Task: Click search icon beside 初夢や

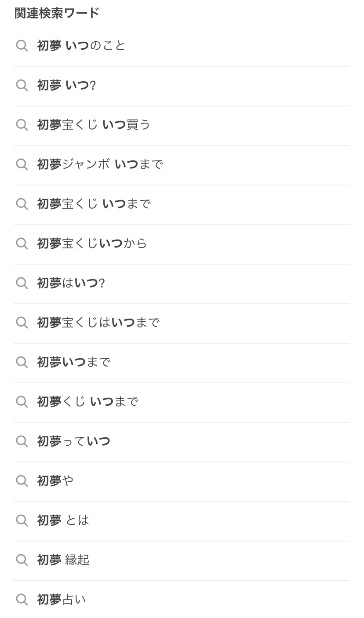Action: [x=22, y=481]
